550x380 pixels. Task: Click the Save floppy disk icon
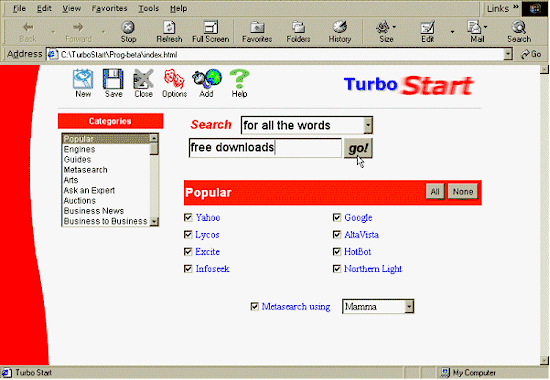pos(113,79)
